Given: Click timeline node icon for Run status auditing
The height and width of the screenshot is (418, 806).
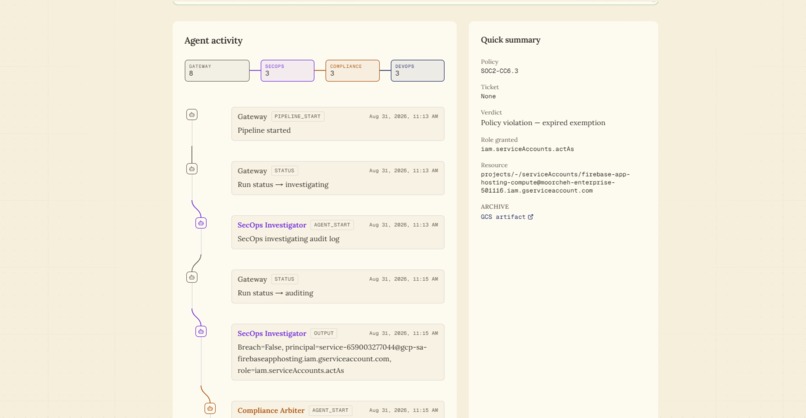Looking at the screenshot, I should pyautogui.click(x=192, y=277).
